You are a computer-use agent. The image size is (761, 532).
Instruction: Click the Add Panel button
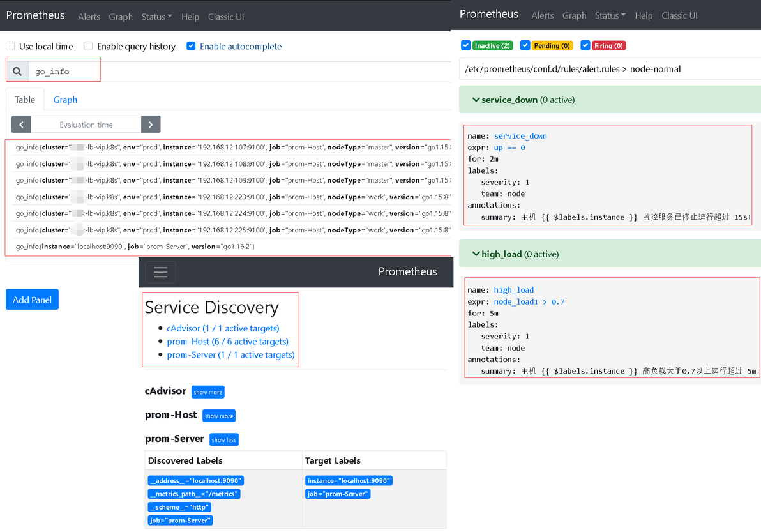pos(32,300)
